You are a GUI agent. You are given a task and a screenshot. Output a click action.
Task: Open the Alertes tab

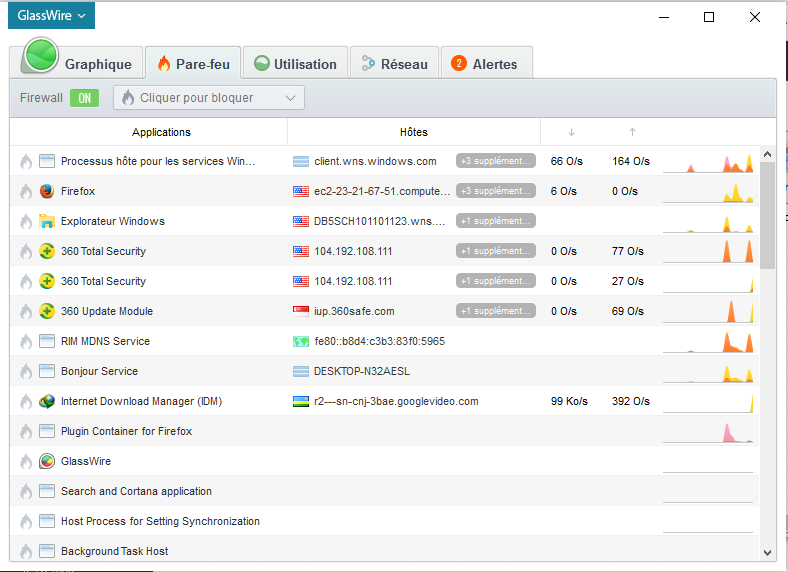click(486, 63)
